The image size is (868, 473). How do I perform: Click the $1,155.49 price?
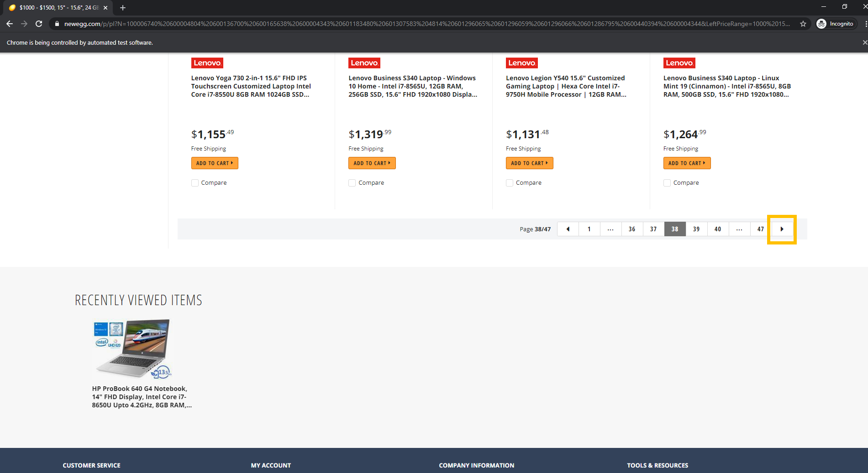(x=212, y=134)
